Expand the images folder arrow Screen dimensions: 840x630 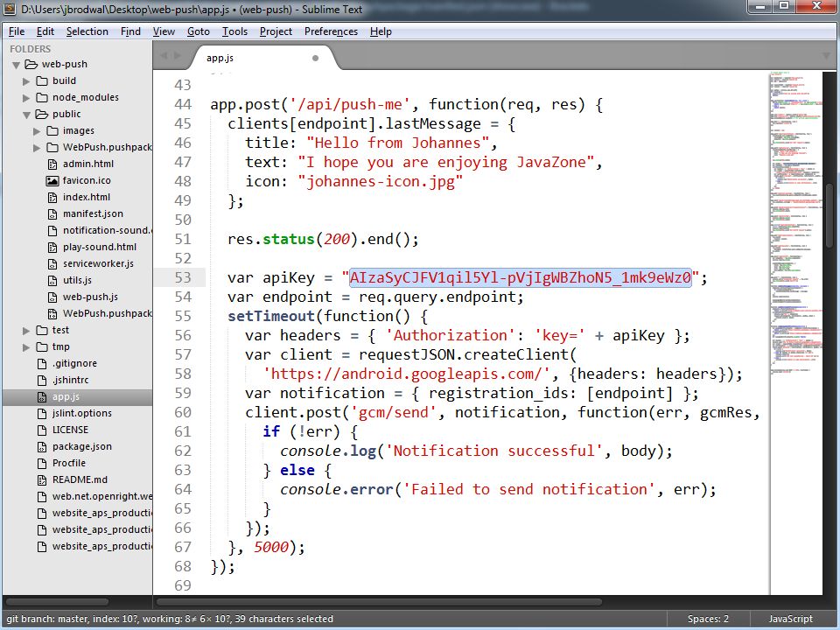tap(37, 131)
